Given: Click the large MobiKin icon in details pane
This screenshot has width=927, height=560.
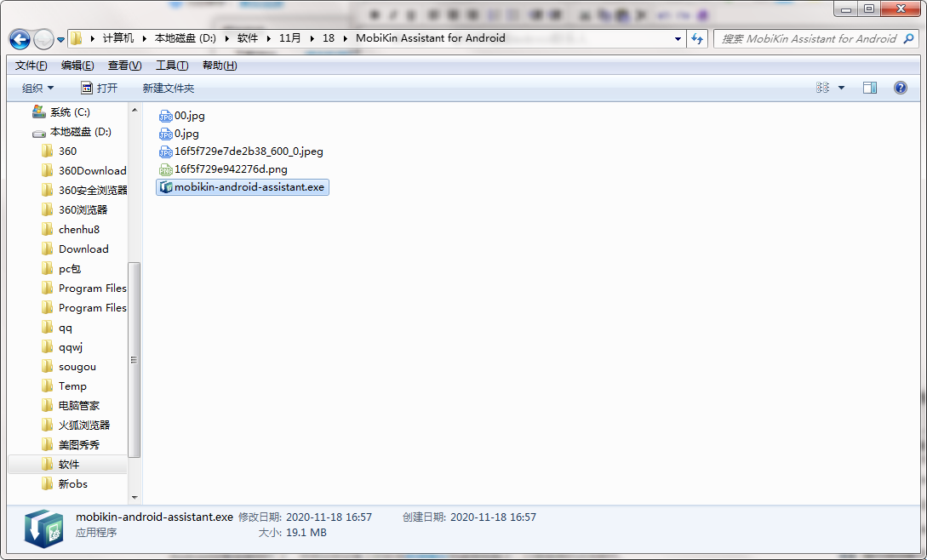Looking at the screenshot, I should click(43, 528).
